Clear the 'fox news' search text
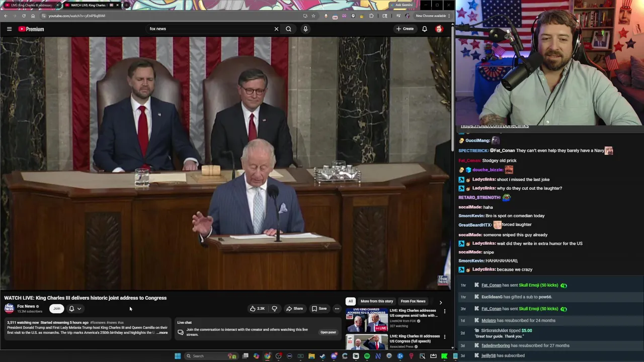 [276, 29]
